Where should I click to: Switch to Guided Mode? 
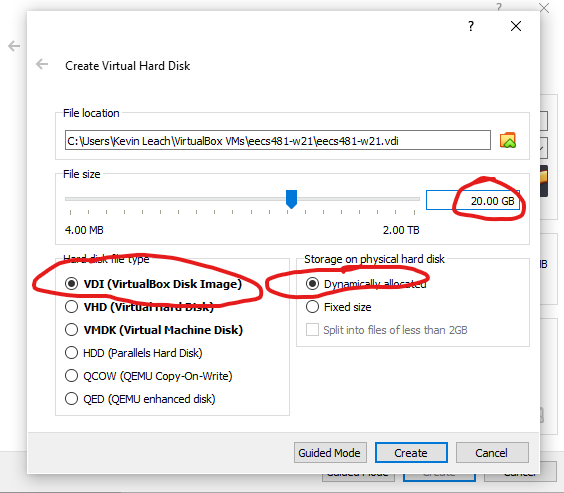(x=330, y=453)
